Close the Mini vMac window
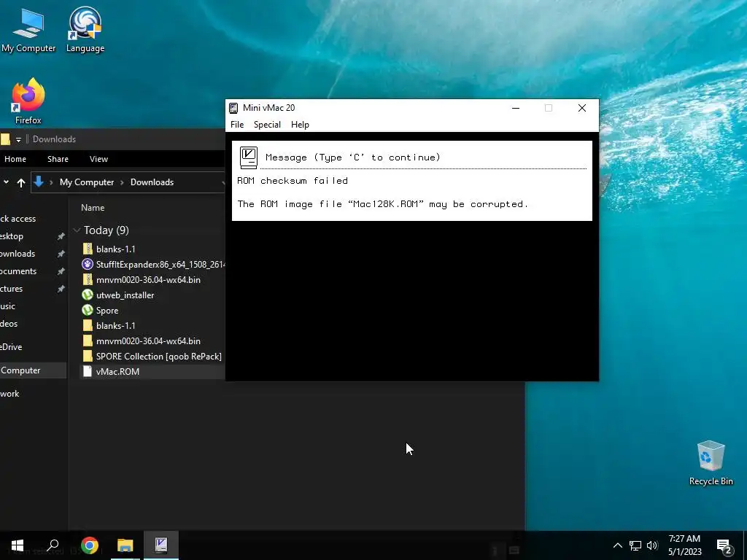 [x=581, y=108]
